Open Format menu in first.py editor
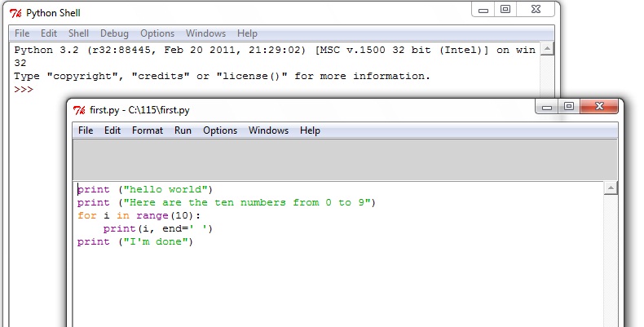 click(x=148, y=130)
